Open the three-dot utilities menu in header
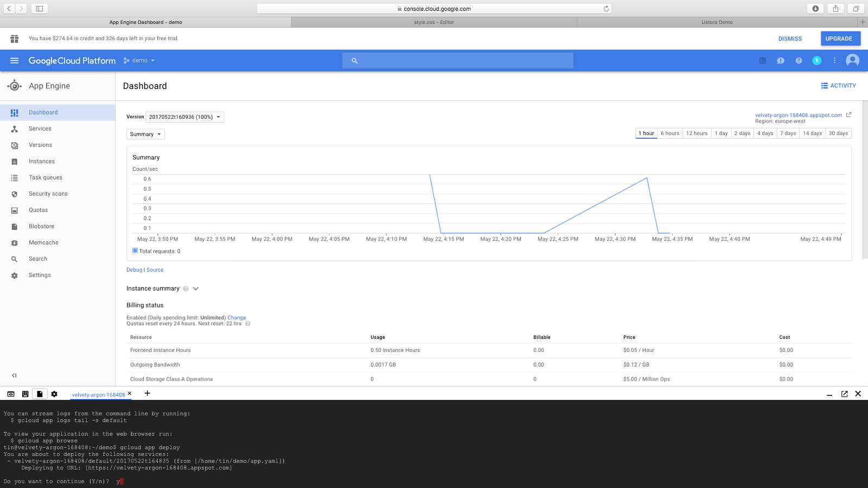The height and width of the screenshot is (488, 868). point(835,61)
